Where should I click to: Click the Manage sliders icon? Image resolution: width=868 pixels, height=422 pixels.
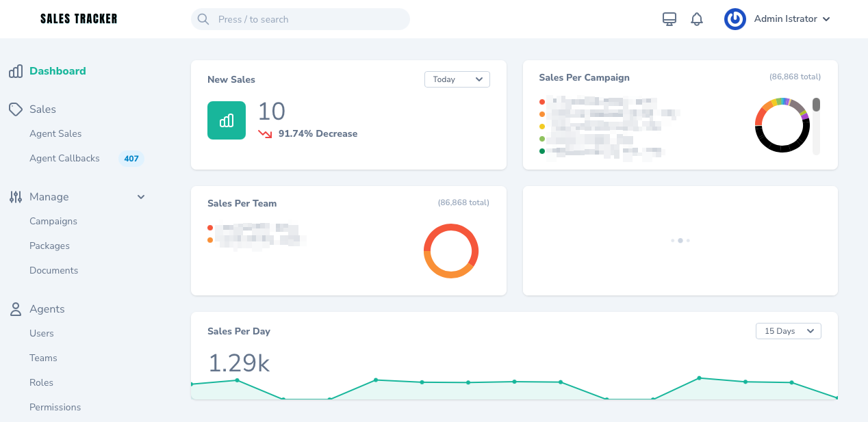coord(15,197)
